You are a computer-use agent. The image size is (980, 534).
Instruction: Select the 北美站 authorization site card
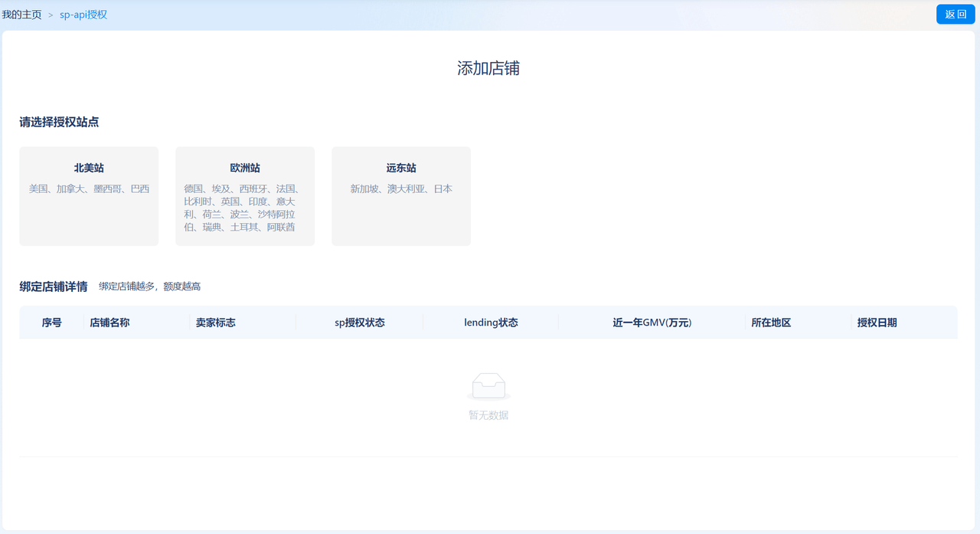pyautogui.click(x=89, y=196)
